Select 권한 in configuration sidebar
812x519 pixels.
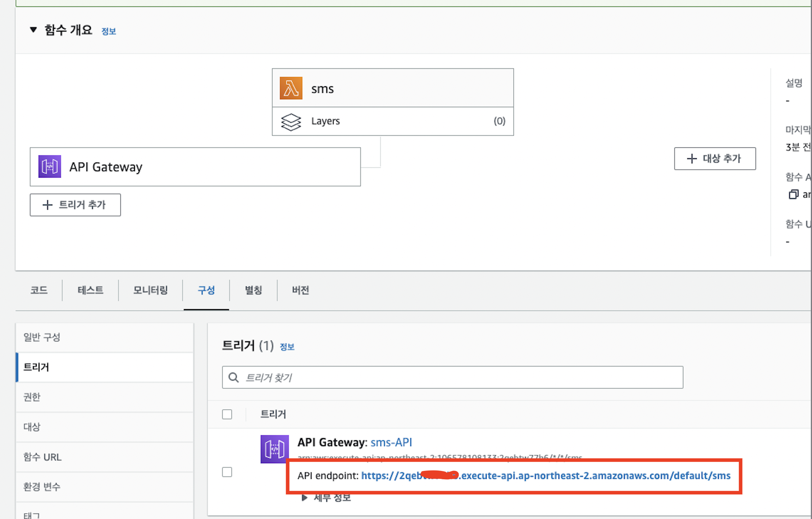click(32, 397)
